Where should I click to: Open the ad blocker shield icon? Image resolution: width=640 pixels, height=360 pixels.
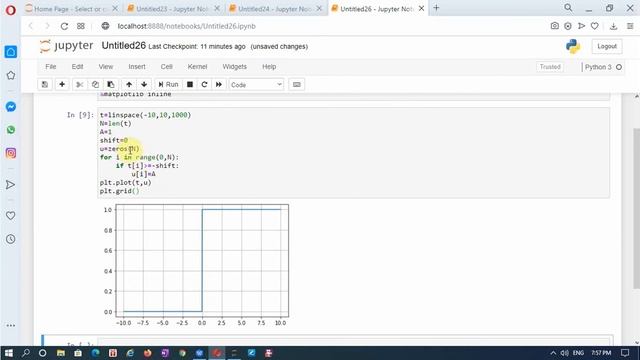pyautogui.click(x=568, y=26)
